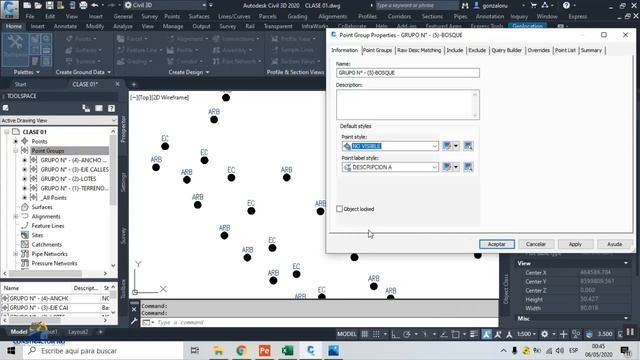Open arrow next to Point label style edit button
This screenshot has height=360, width=640.
456,167
